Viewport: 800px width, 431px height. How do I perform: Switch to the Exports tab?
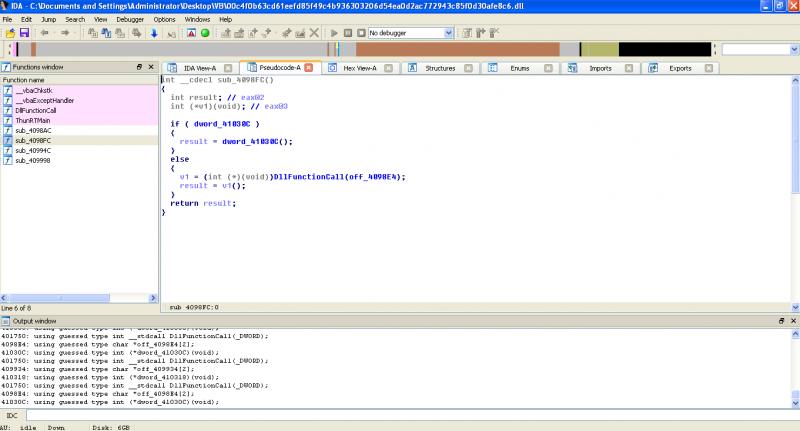(x=680, y=68)
